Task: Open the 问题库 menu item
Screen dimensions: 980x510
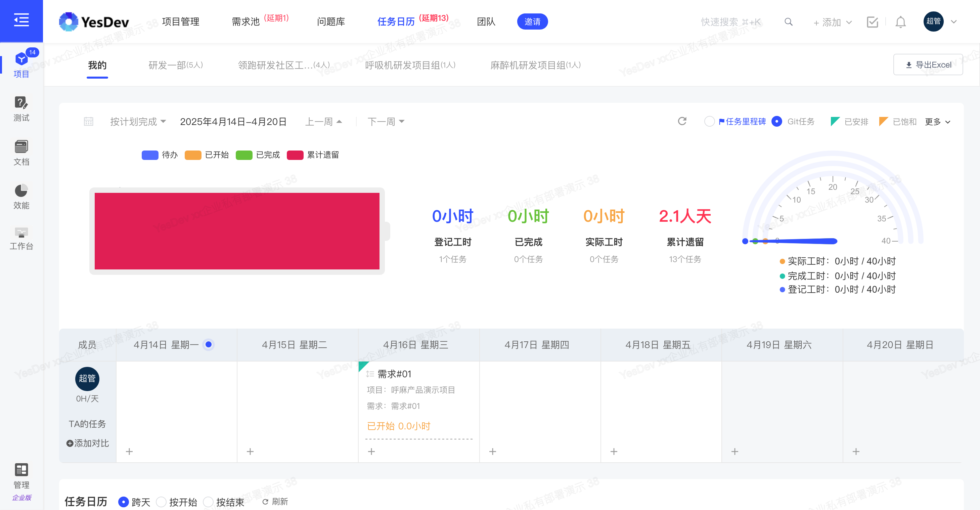Action: click(x=330, y=22)
